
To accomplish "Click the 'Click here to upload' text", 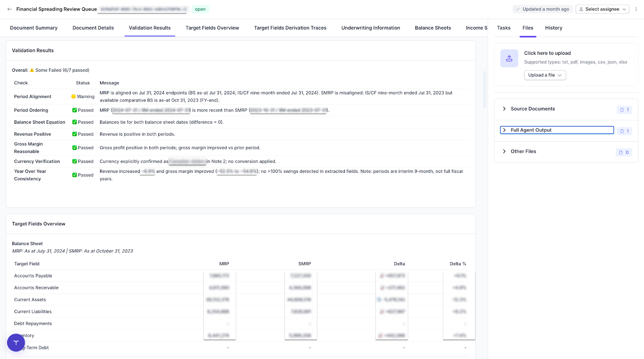I will click(547, 53).
